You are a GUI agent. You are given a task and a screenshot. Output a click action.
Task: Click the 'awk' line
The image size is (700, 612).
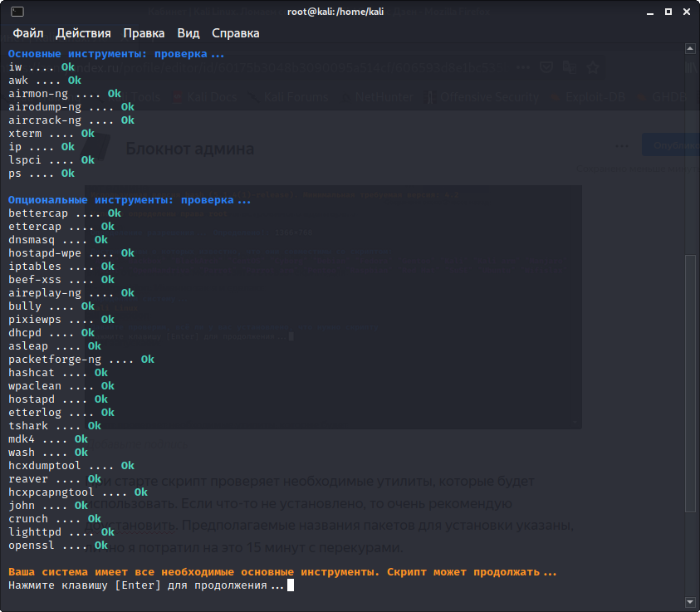point(45,81)
